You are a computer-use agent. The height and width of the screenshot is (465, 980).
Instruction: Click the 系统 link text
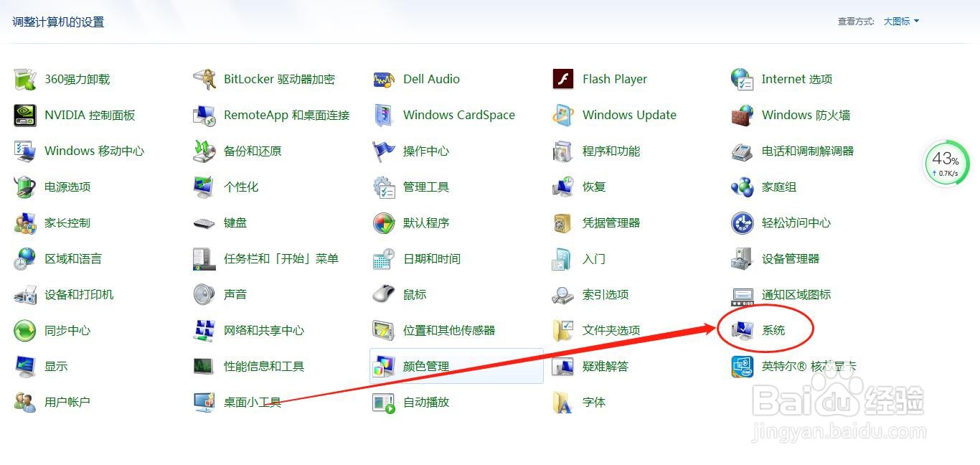(x=773, y=330)
